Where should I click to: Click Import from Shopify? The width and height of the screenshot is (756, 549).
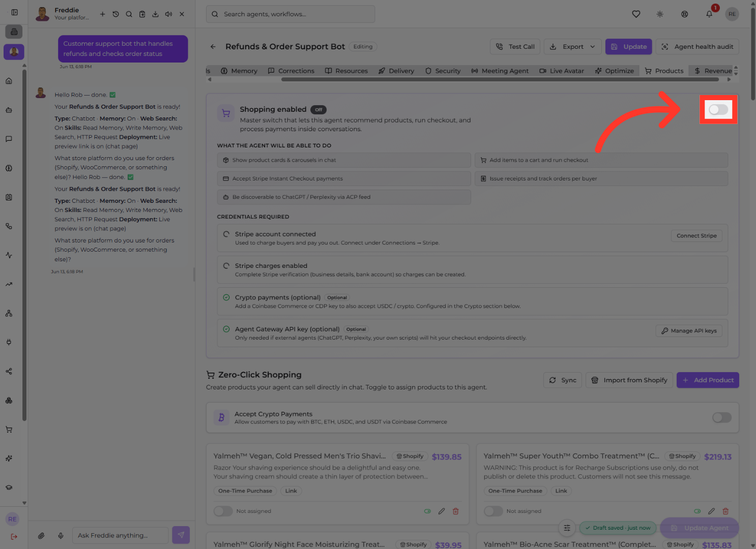click(629, 380)
